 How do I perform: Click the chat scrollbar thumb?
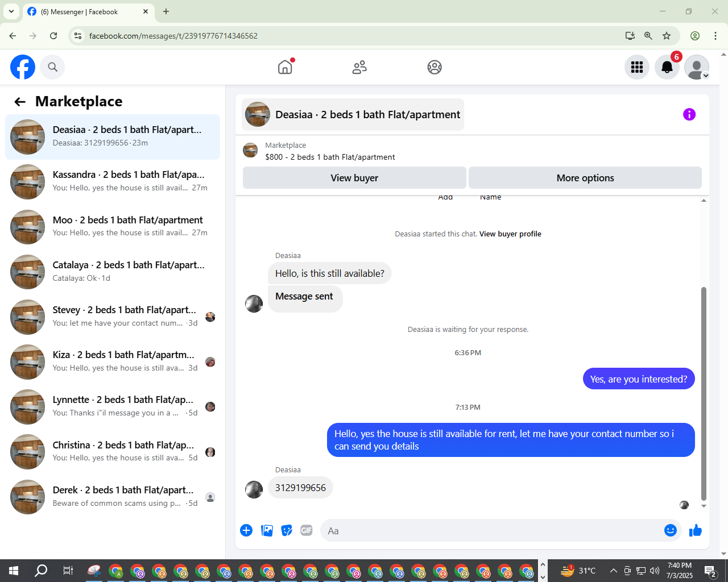704,393
